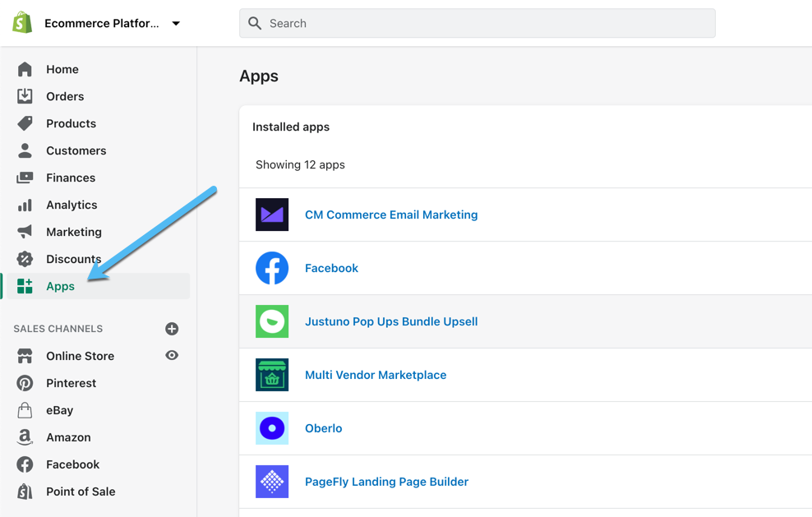Viewport: 812px width, 517px height.
Task: Click the magnifying glass search icon
Action: [x=255, y=23]
